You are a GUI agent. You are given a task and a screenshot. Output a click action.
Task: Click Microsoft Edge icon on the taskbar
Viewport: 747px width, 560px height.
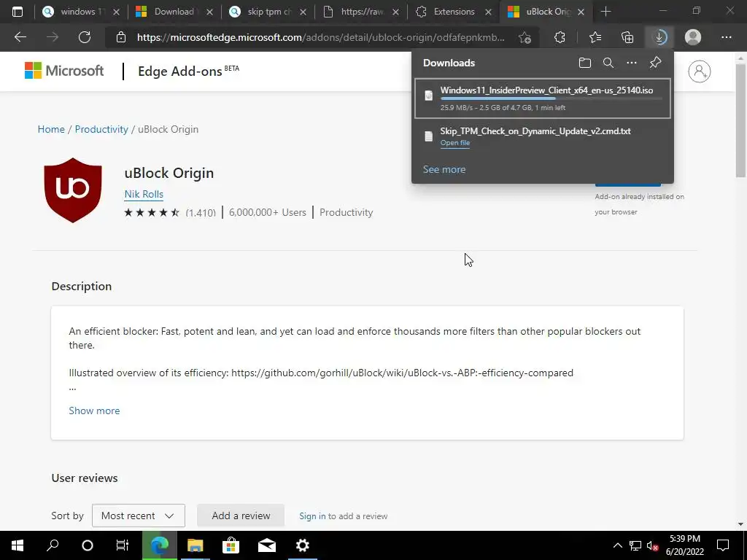pyautogui.click(x=160, y=545)
